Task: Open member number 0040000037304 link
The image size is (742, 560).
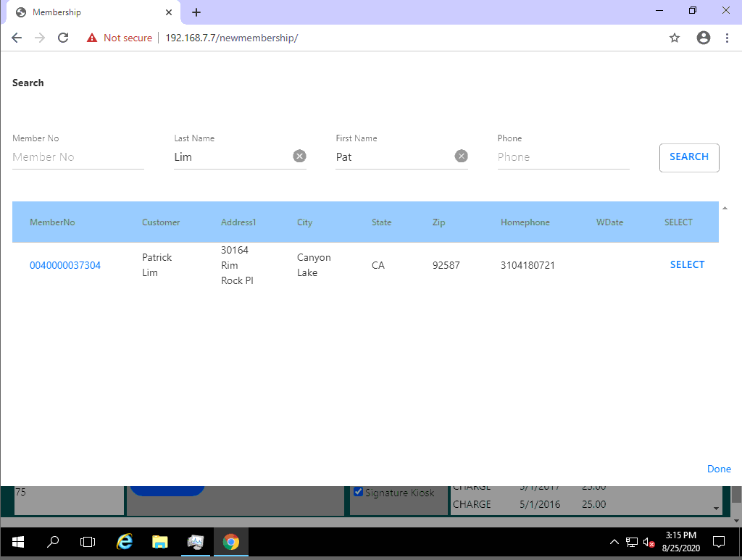Action: click(x=65, y=265)
